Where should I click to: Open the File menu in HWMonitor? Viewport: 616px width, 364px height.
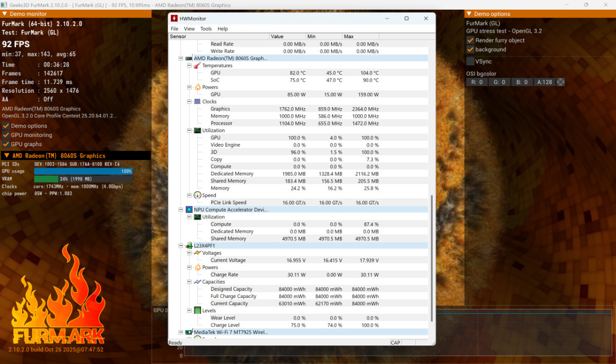[x=175, y=29]
